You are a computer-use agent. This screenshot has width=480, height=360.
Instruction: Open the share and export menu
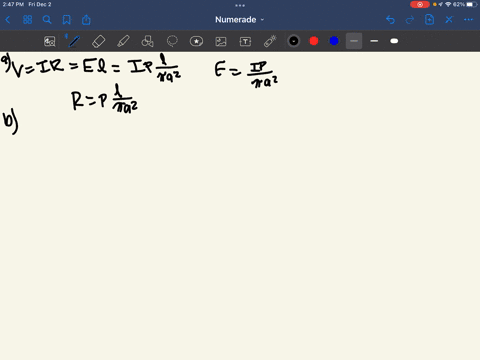[x=86, y=20]
